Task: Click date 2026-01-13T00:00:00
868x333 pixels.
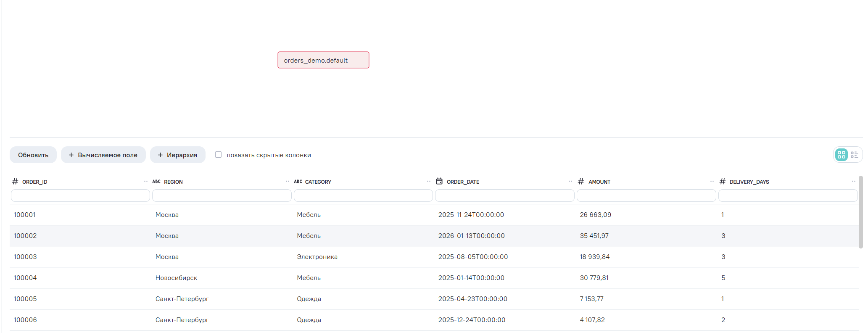Action: click(472, 236)
